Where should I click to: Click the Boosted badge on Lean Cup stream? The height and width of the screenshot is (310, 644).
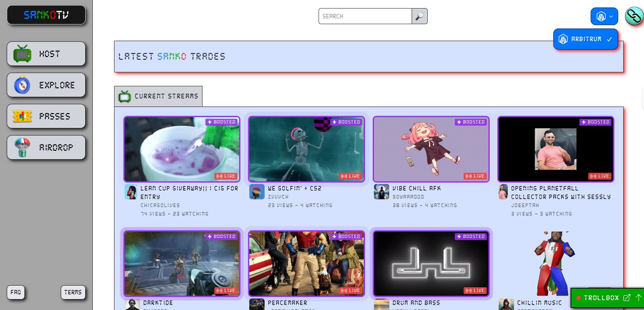[x=222, y=122]
